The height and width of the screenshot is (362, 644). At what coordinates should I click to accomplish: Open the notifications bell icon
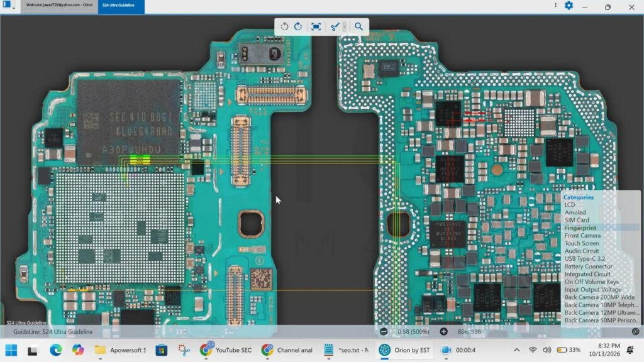pos(630,350)
